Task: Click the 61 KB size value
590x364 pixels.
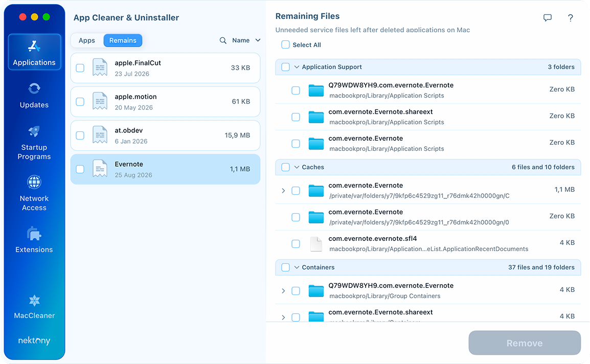Action: point(241,102)
